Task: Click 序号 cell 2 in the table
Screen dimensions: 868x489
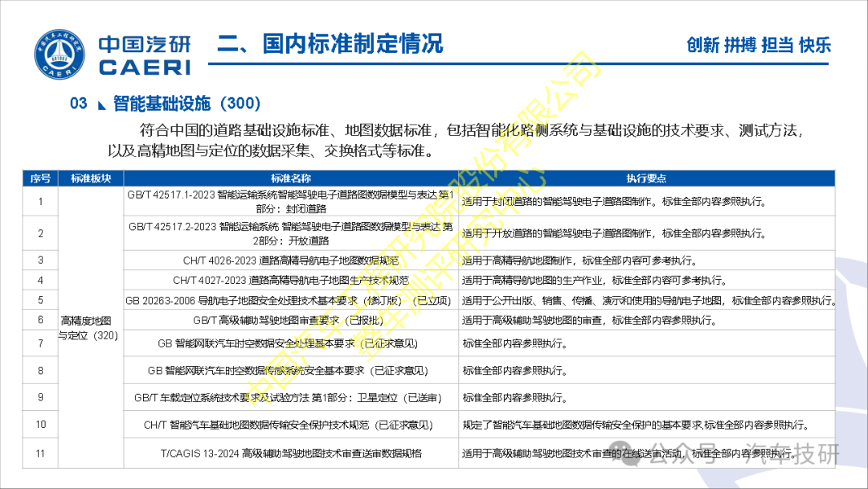Action: click(40, 234)
